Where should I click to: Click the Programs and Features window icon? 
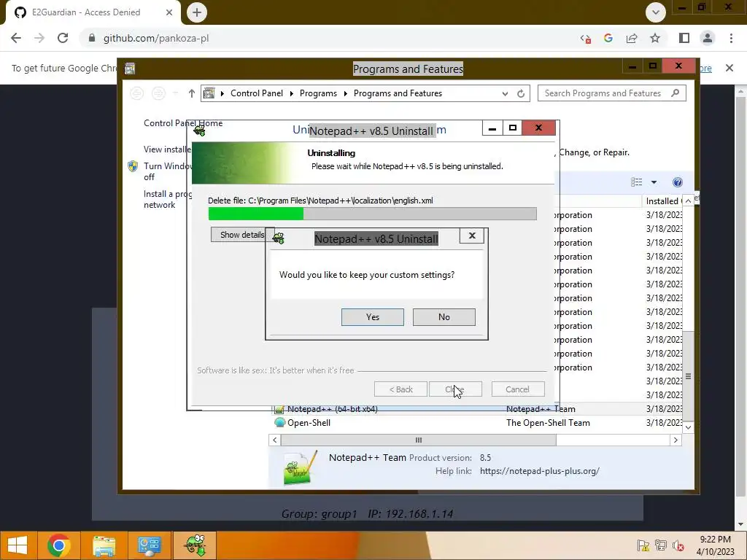pos(130,69)
